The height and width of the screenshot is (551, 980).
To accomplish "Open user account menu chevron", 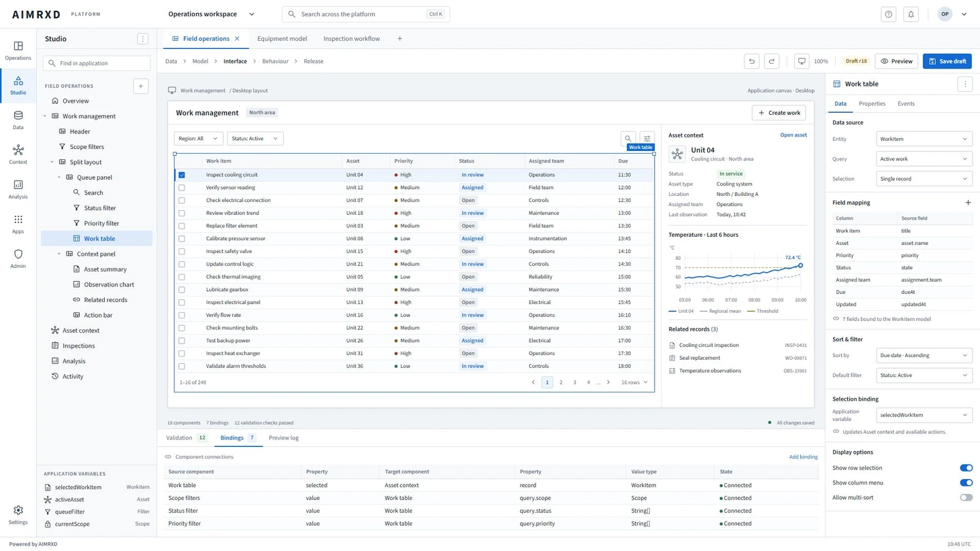I will pos(964,14).
